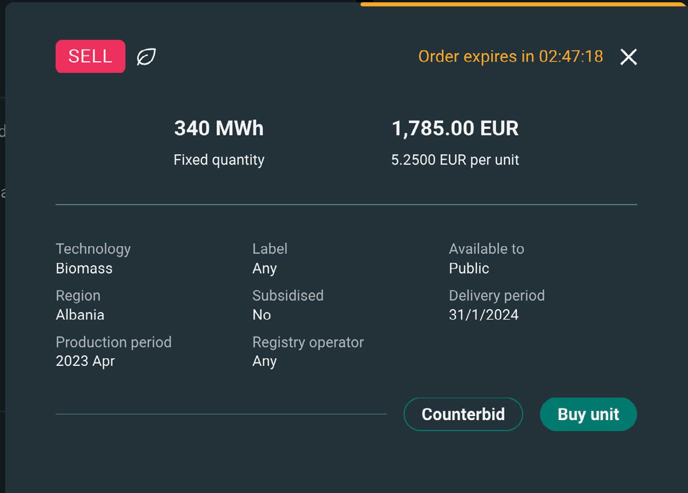Select the 340 MWh quantity text

[219, 129]
